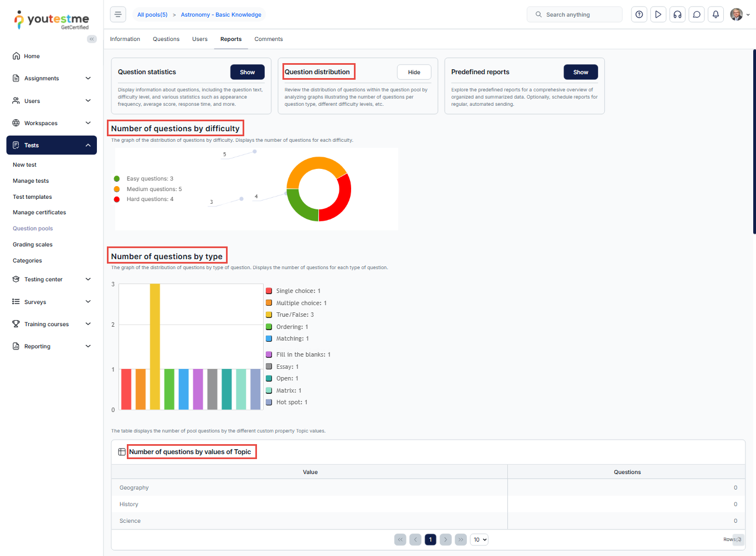Open the rows-per-page dropdown
The image size is (756, 556).
tap(479, 539)
